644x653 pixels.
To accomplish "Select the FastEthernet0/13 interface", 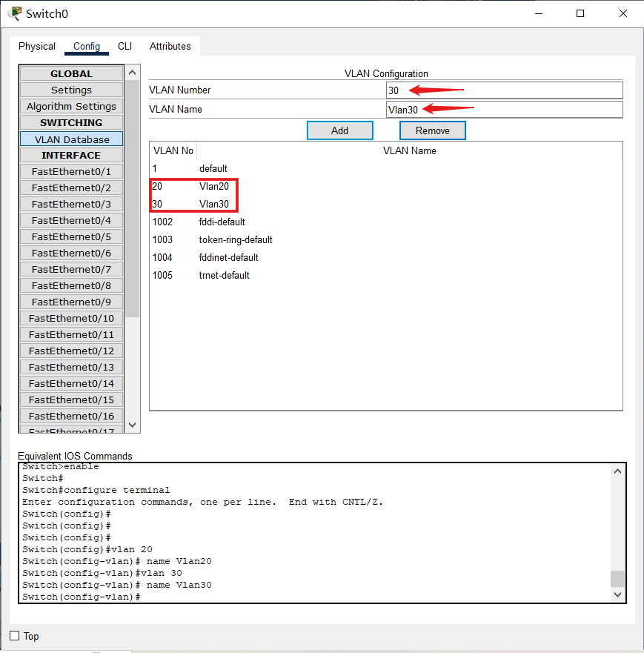I will click(71, 367).
